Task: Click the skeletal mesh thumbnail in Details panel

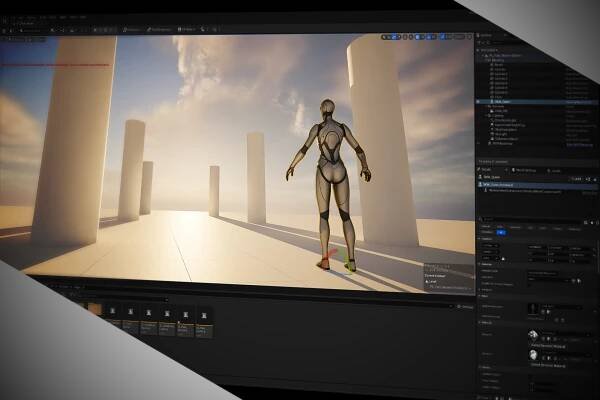Action: (534, 308)
